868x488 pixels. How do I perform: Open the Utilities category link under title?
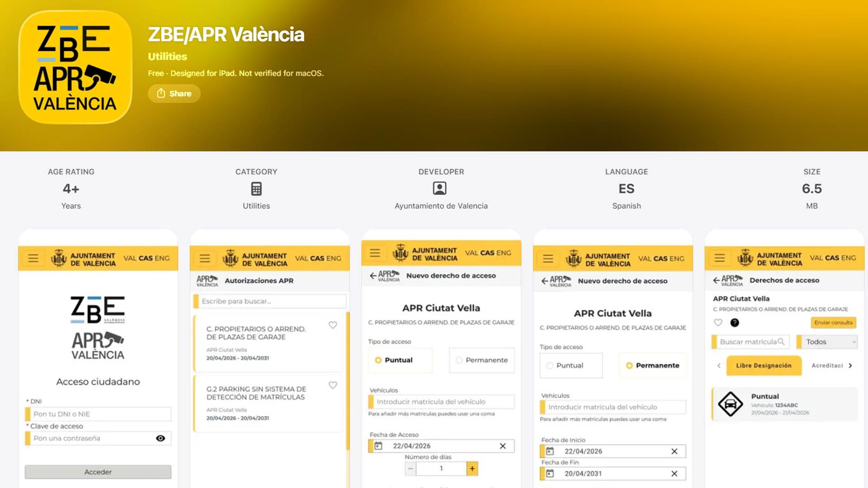click(x=167, y=56)
